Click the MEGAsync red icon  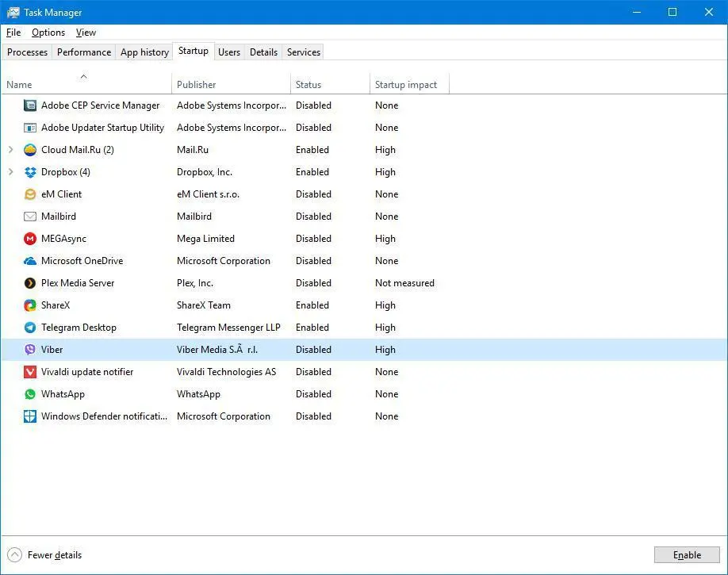tap(30, 239)
